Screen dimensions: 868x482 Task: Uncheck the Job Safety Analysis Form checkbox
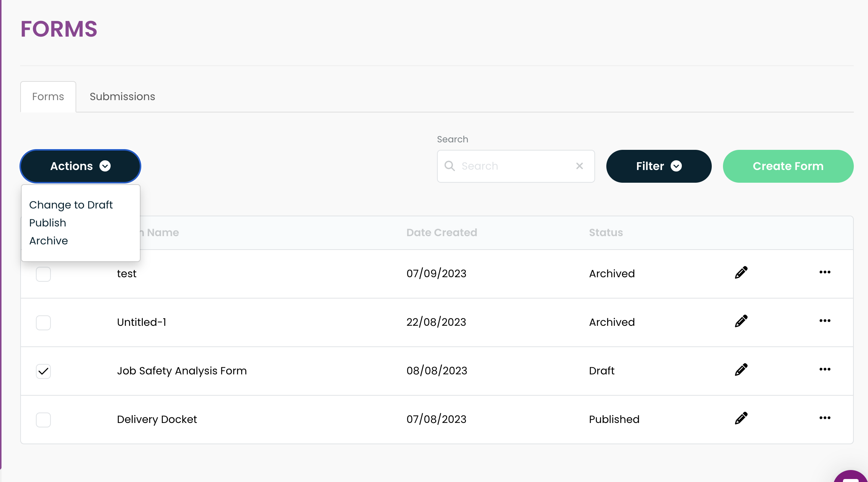43,371
